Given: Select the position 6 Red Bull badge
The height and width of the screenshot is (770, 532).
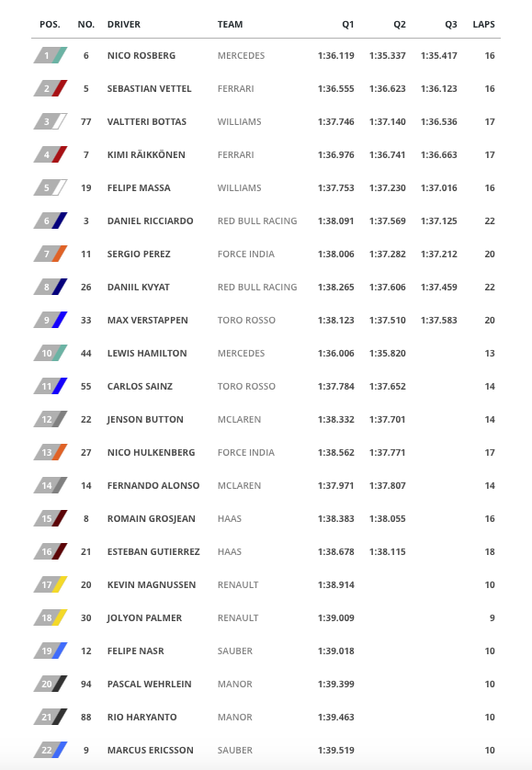Looking at the screenshot, I should [x=51, y=221].
